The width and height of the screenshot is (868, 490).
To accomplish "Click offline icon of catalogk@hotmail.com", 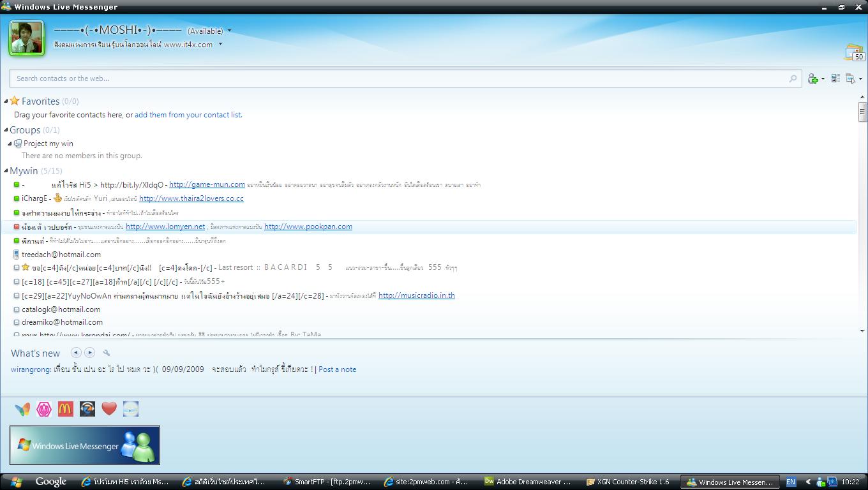I will [17, 309].
